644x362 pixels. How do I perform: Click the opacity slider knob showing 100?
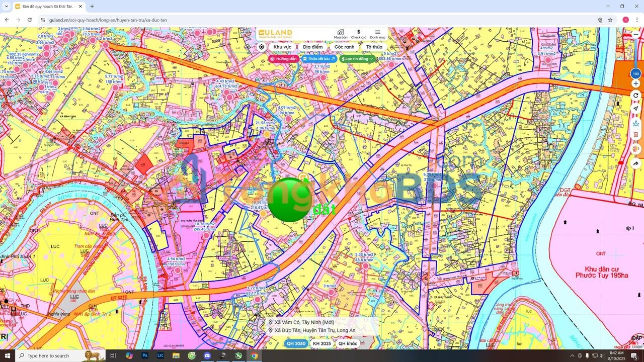tap(636, 74)
